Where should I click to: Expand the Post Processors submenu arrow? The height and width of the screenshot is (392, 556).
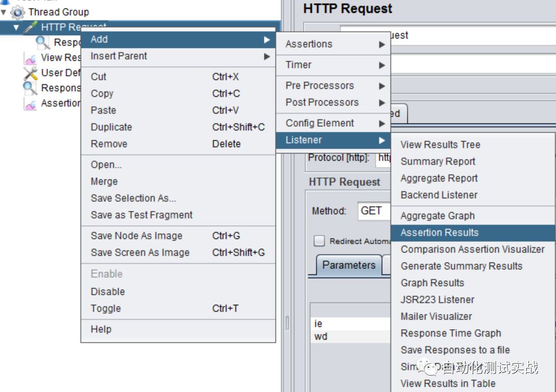point(381,103)
